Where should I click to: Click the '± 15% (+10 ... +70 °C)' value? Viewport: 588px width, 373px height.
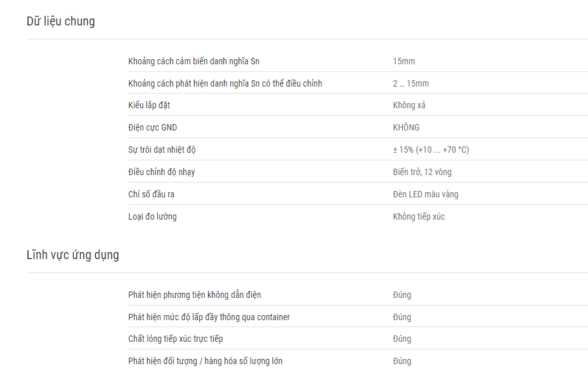pos(431,150)
